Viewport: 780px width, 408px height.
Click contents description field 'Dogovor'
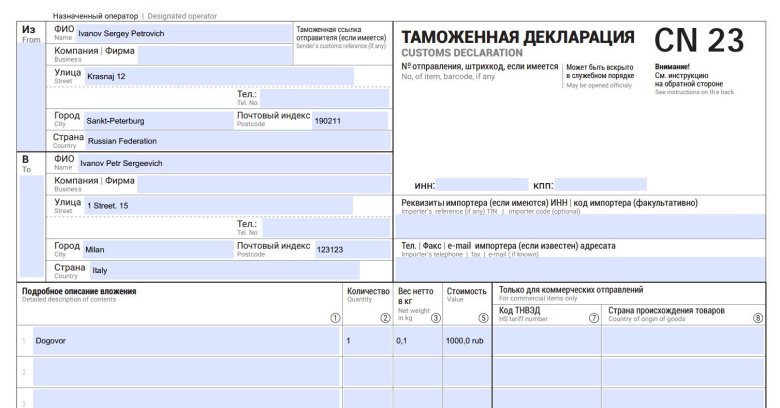pos(185,341)
